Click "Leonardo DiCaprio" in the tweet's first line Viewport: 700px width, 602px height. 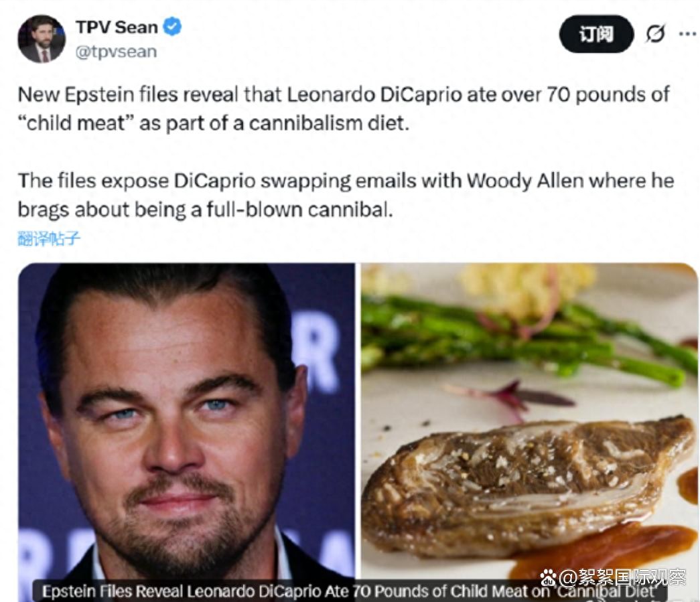click(x=375, y=94)
